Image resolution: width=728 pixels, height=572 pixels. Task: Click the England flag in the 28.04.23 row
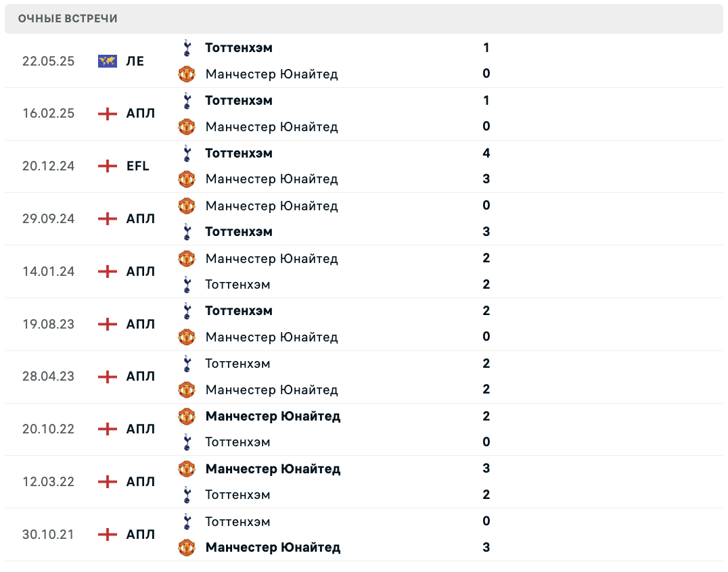tap(107, 376)
